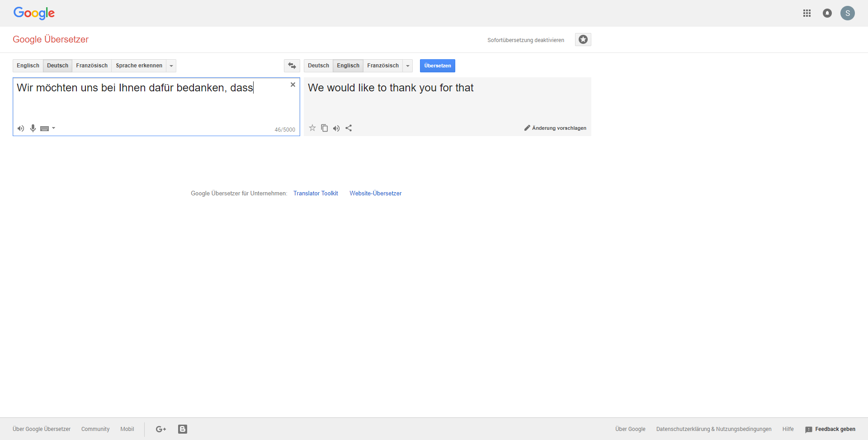Click into the source text field

coord(156,106)
